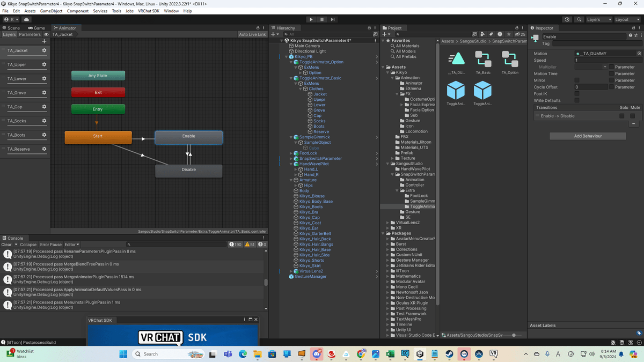Mute the Enable -> Disable transition

pos(632,116)
